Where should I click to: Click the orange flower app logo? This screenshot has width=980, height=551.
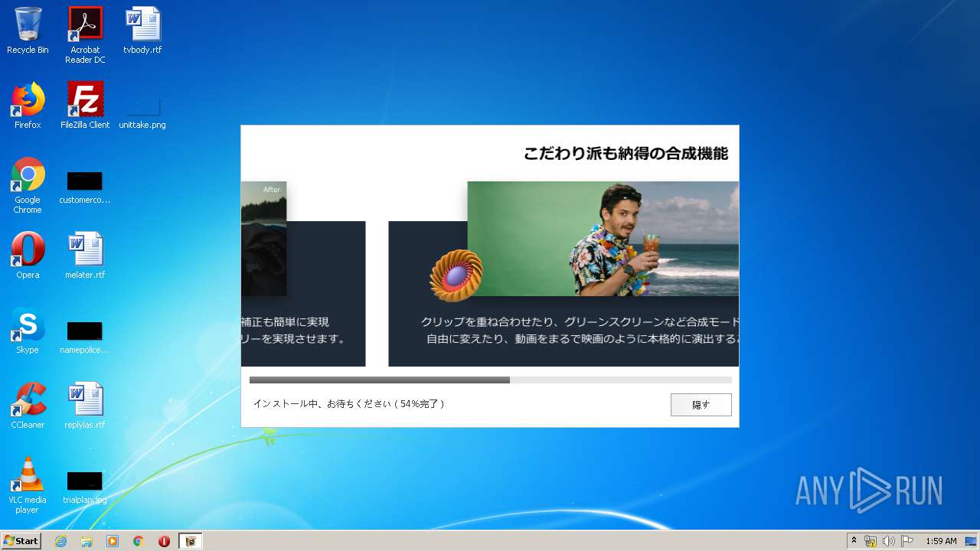click(x=456, y=275)
